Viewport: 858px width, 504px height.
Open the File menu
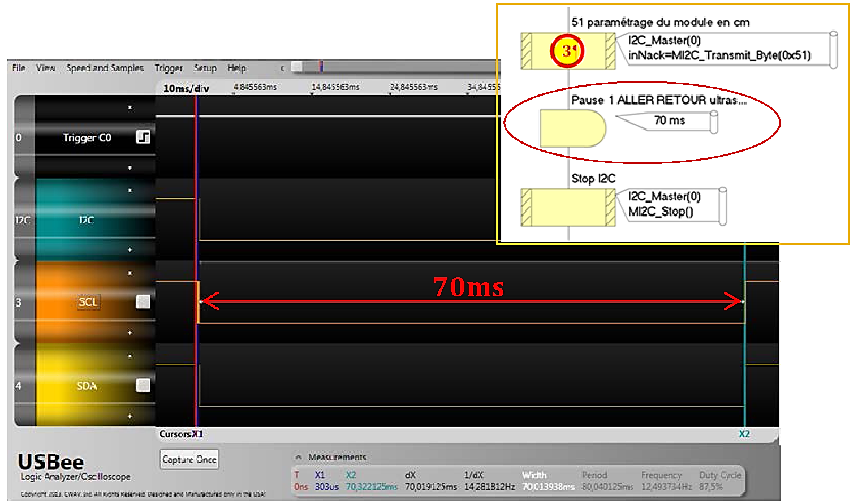coord(19,68)
